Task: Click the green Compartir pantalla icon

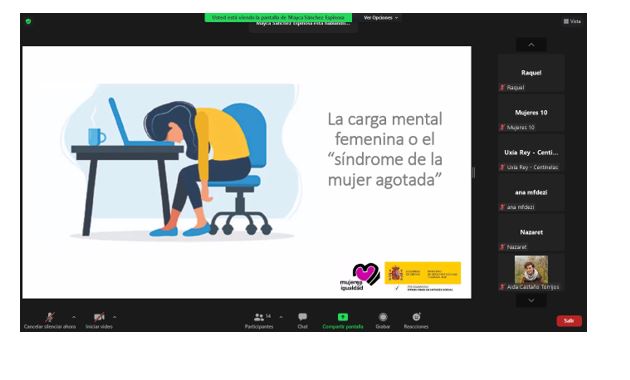Action: [x=343, y=317]
